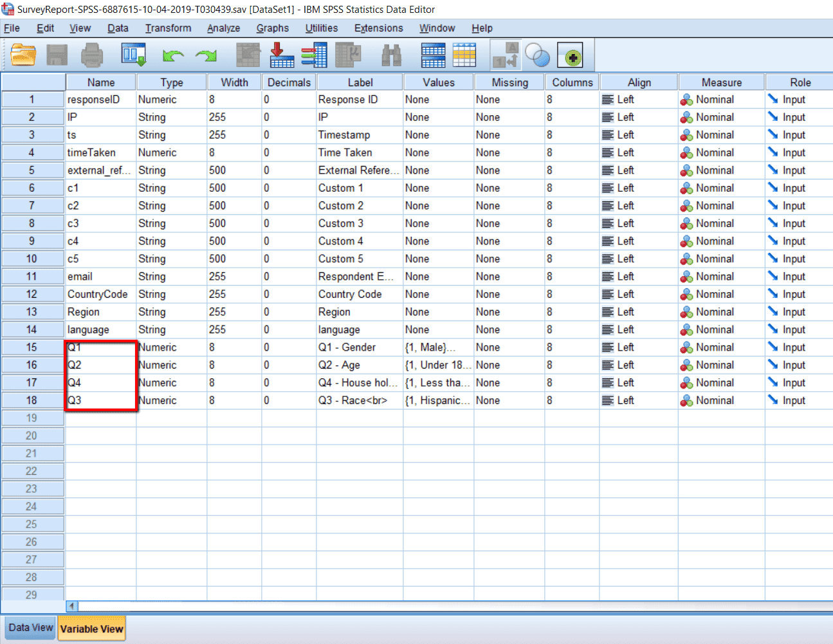Click the Measure column header

coord(721,82)
